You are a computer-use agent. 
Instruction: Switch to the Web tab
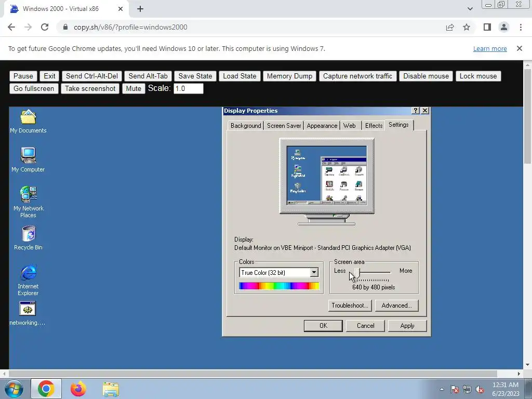pos(350,126)
